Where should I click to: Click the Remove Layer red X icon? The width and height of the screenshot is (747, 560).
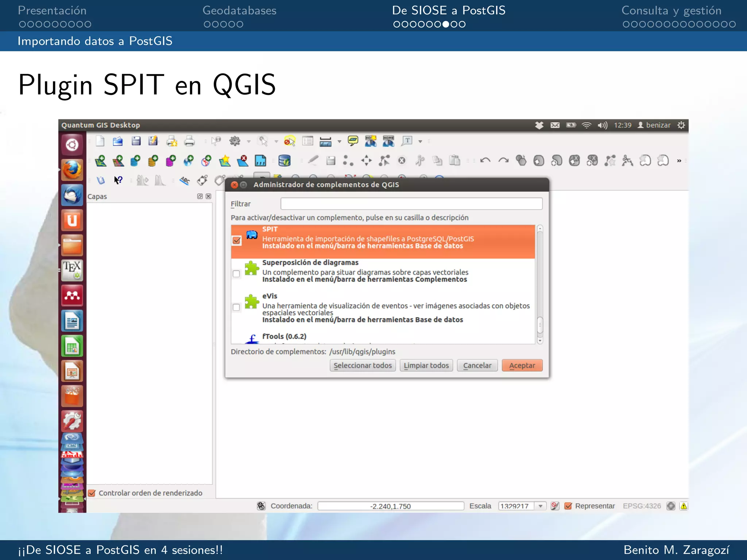click(243, 160)
